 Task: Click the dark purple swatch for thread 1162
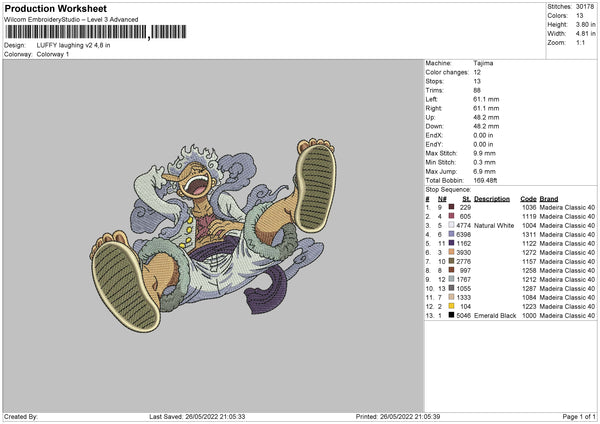tap(451, 243)
